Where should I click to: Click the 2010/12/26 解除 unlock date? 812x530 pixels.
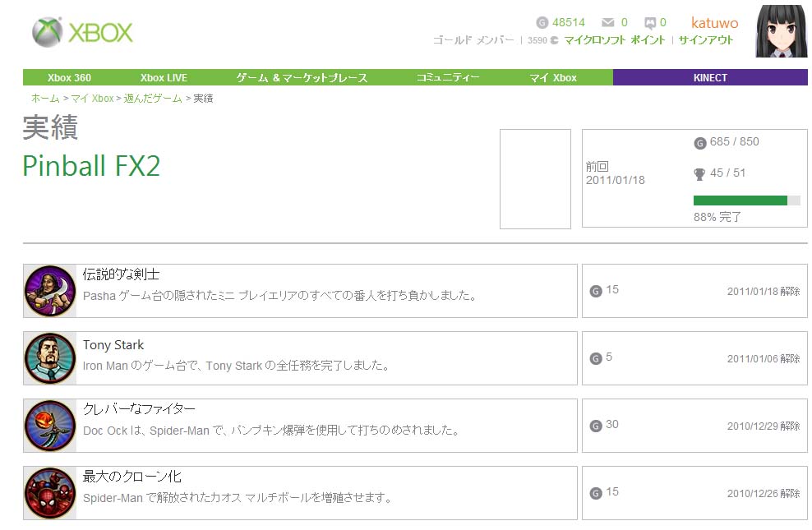pos(764,493)
